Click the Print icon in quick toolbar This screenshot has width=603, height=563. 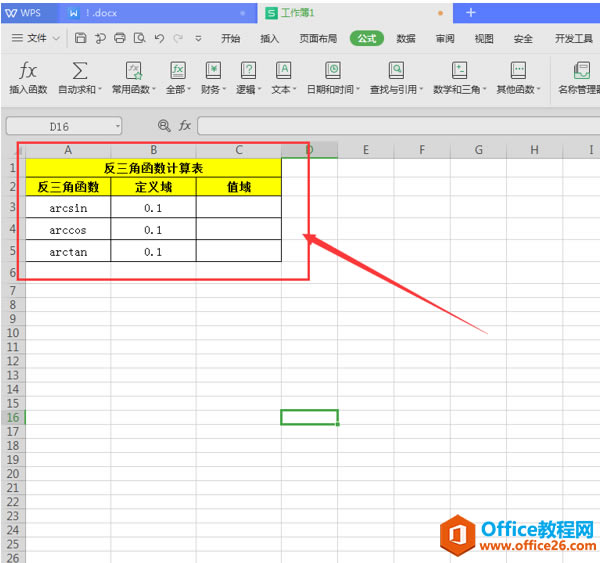(120, 38)
